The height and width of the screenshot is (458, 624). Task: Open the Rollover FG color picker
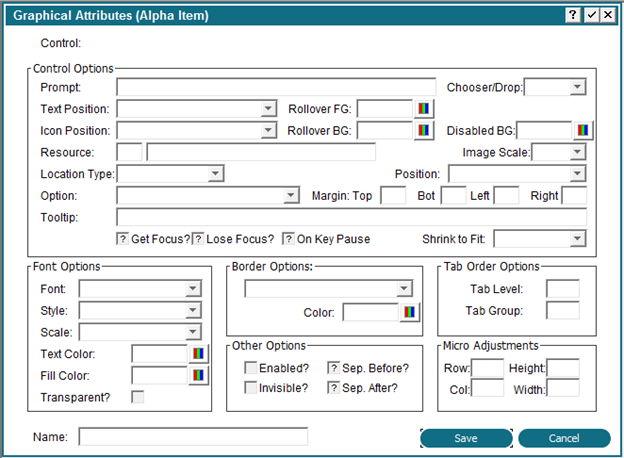click(423, 109)
